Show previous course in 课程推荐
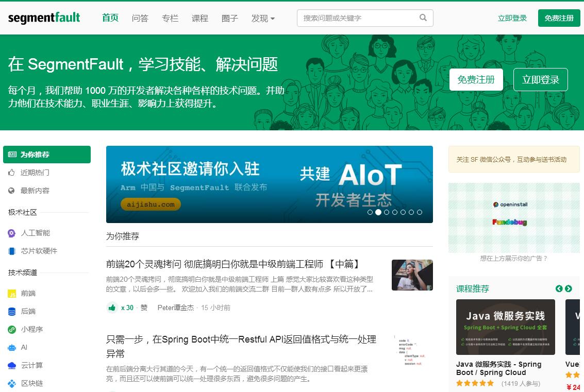Viewport: 584px width, 392px height. pyautogui.click(x=559, y=289)
